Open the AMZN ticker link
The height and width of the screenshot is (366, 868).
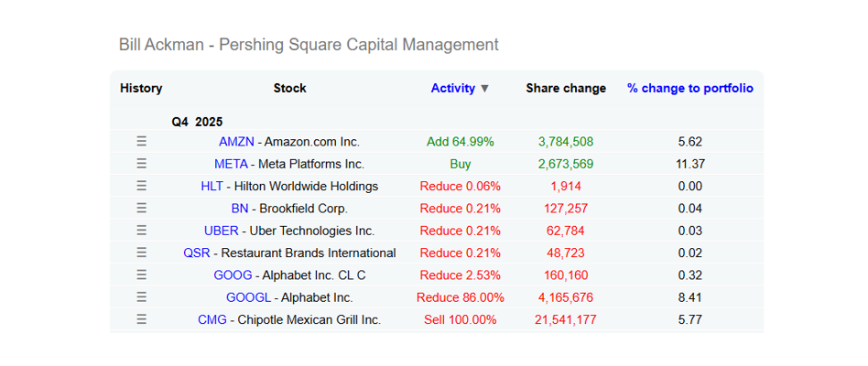(236, 142)
